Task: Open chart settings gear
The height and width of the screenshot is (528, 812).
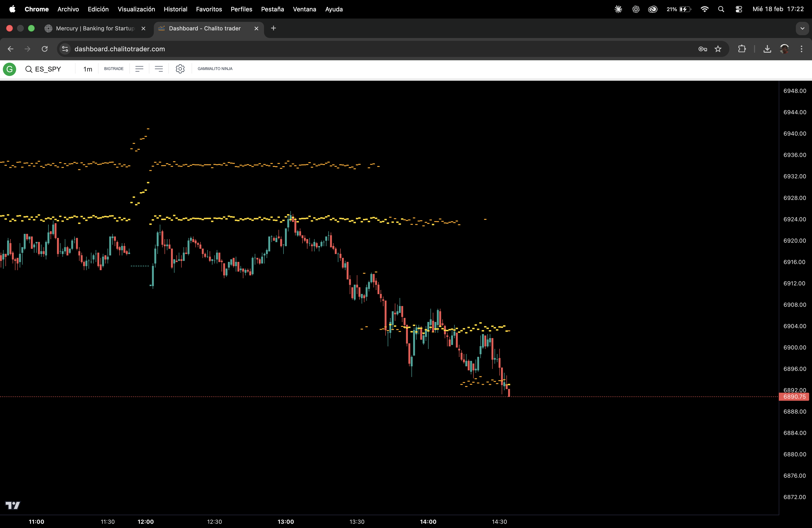Action: [180, 69]
